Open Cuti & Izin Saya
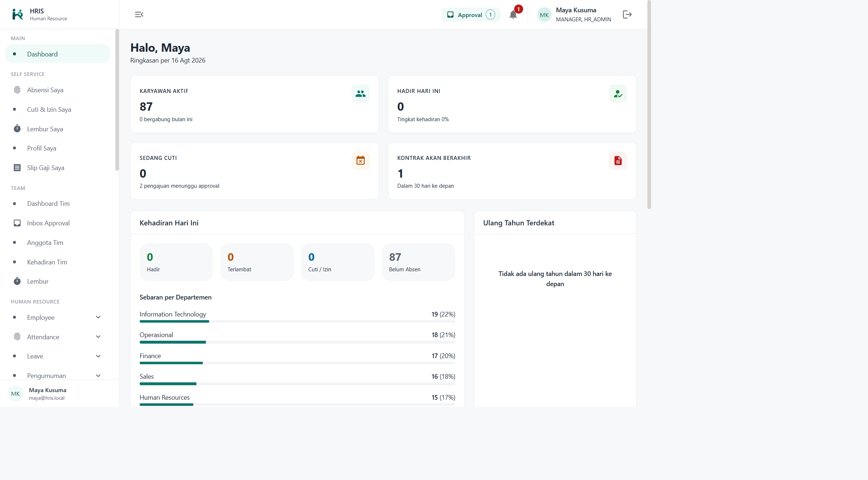The image size is (868, 480). pos(58,110)
